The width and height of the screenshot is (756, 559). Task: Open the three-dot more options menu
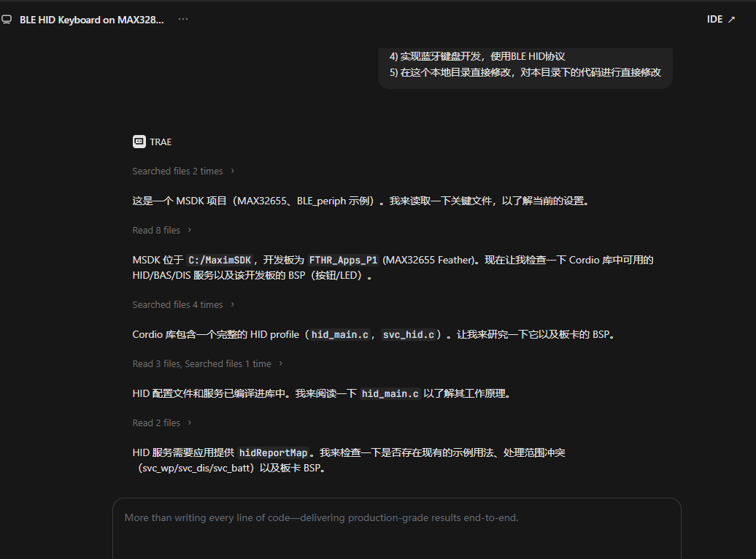point(183,19)
